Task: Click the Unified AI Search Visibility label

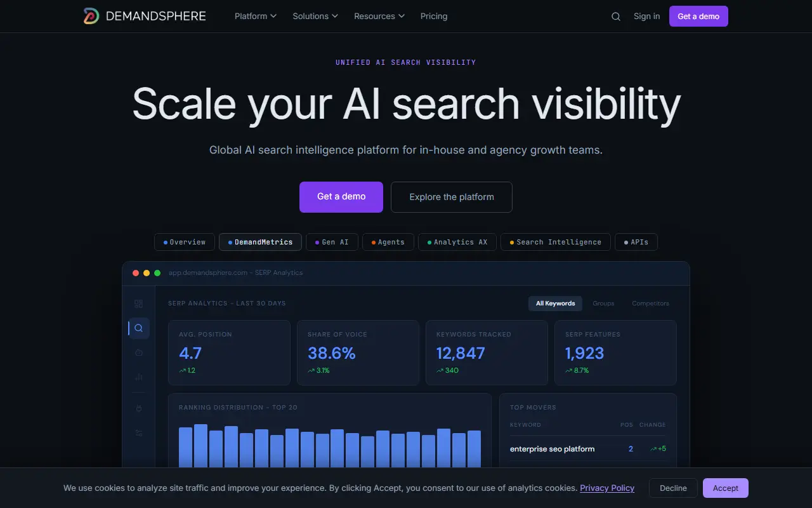Action: (406, 62)
